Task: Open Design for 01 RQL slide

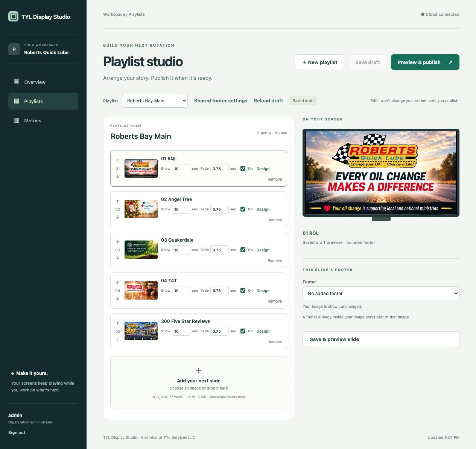Action: click(x=263, y=169)
